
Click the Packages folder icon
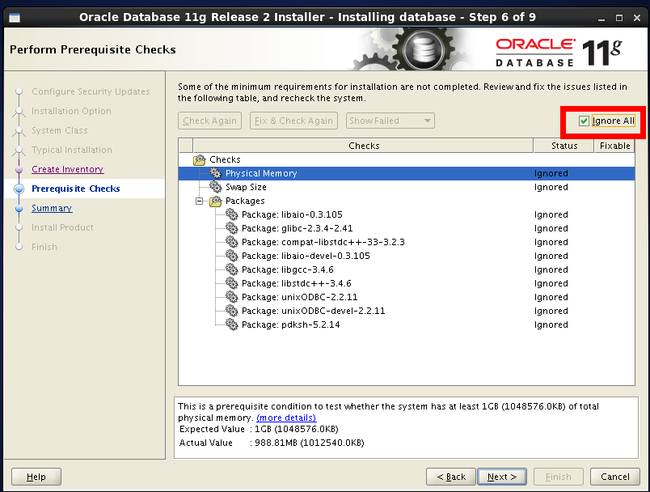[216, 201]
